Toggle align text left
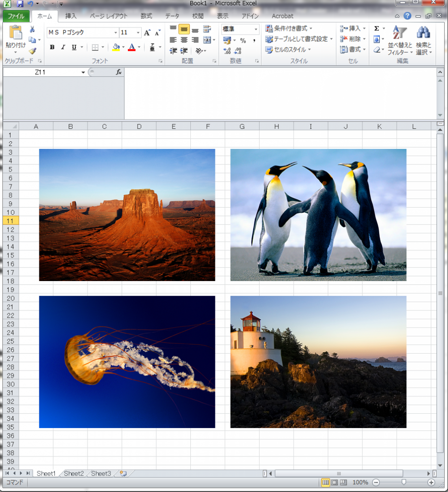Viewport: 448px width, 492px height. (173, 40)
